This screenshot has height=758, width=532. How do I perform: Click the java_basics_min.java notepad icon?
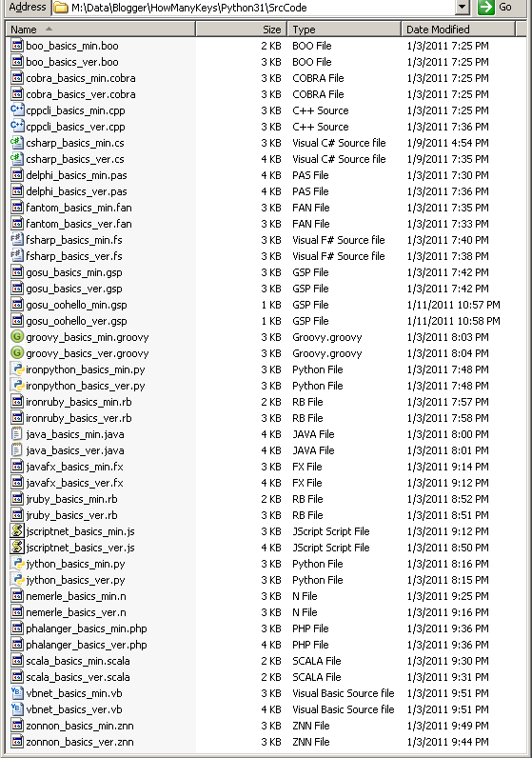point(17,434)
